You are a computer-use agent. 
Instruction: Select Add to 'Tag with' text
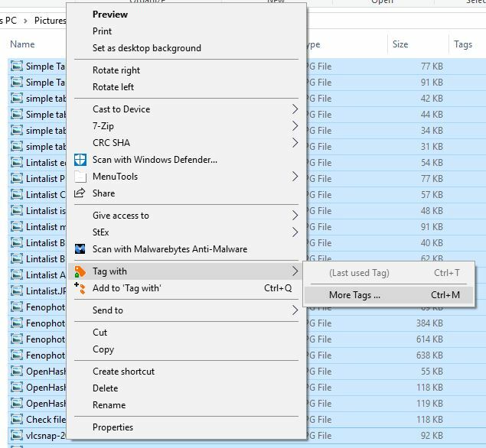127,288
